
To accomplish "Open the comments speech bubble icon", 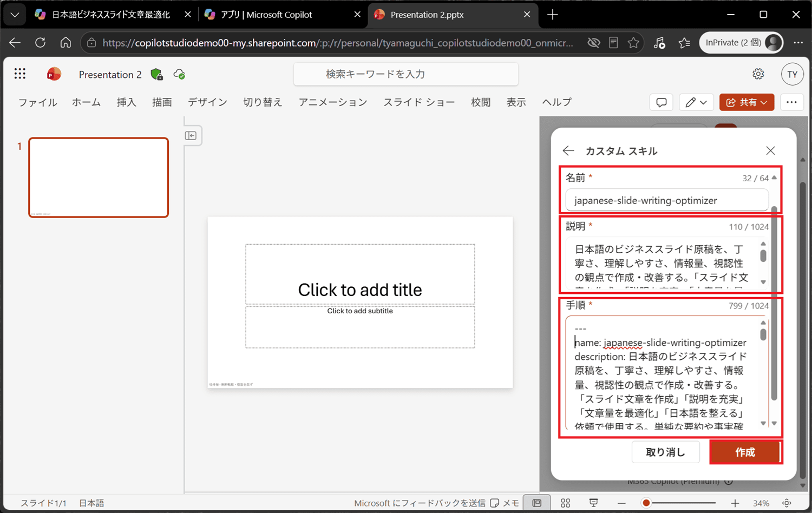I will (661, 102).
